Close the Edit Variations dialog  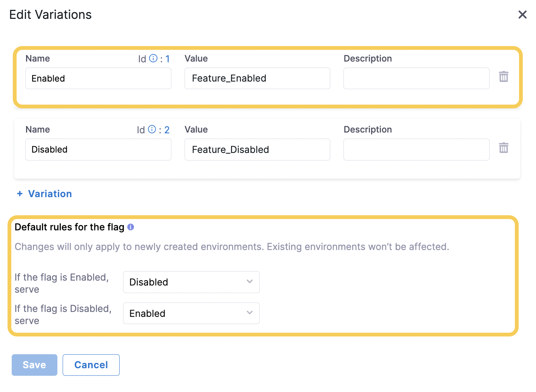tap(522, 15)
